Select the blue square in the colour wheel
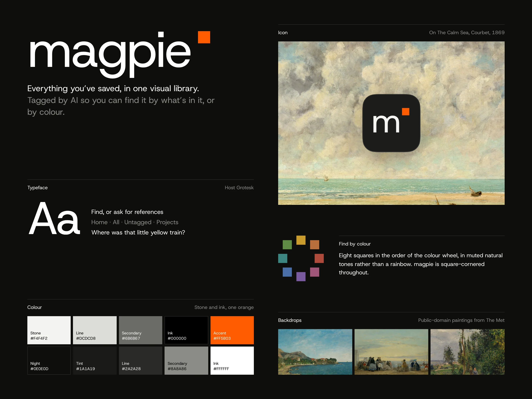The height and width of the screenshot is (399, 532). [287, 272]
